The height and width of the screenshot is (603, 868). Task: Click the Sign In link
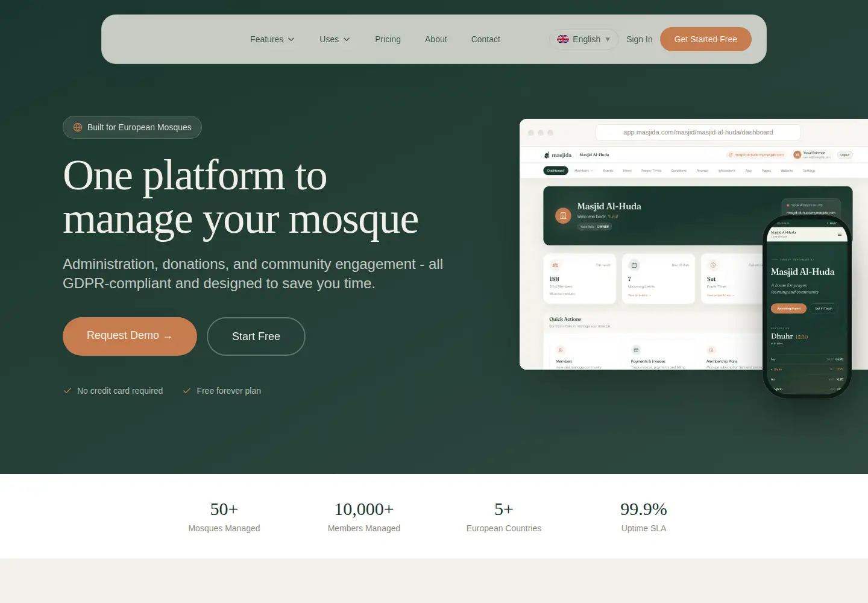point(639,39)
